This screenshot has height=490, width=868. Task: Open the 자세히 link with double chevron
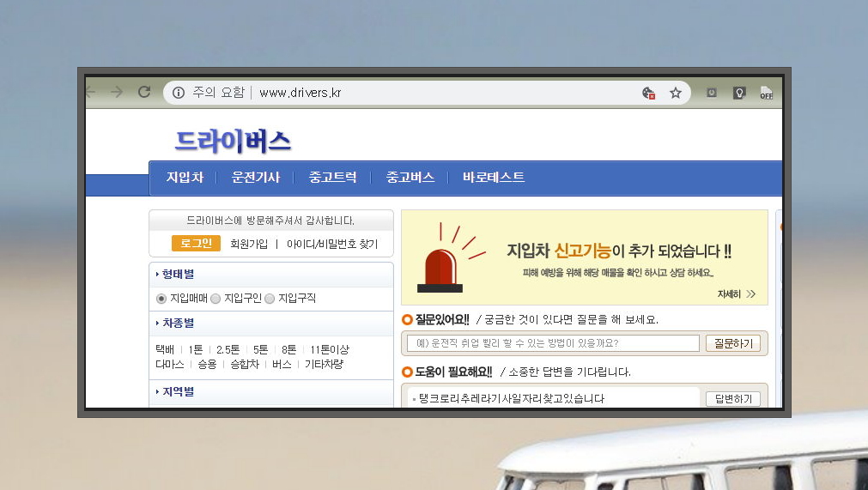[737, 294]
